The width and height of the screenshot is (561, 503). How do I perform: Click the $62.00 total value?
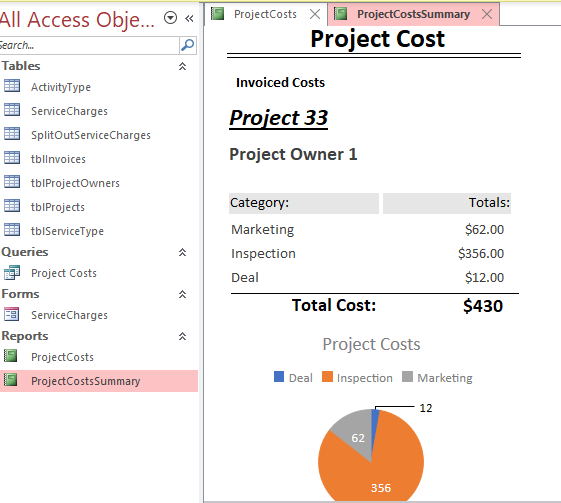484,230
